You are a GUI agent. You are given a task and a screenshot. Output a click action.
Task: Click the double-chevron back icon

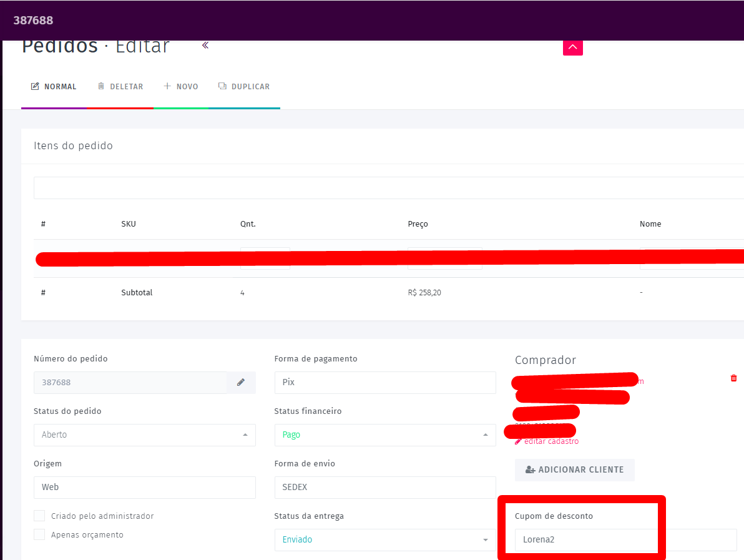click(x=205, y=45)
